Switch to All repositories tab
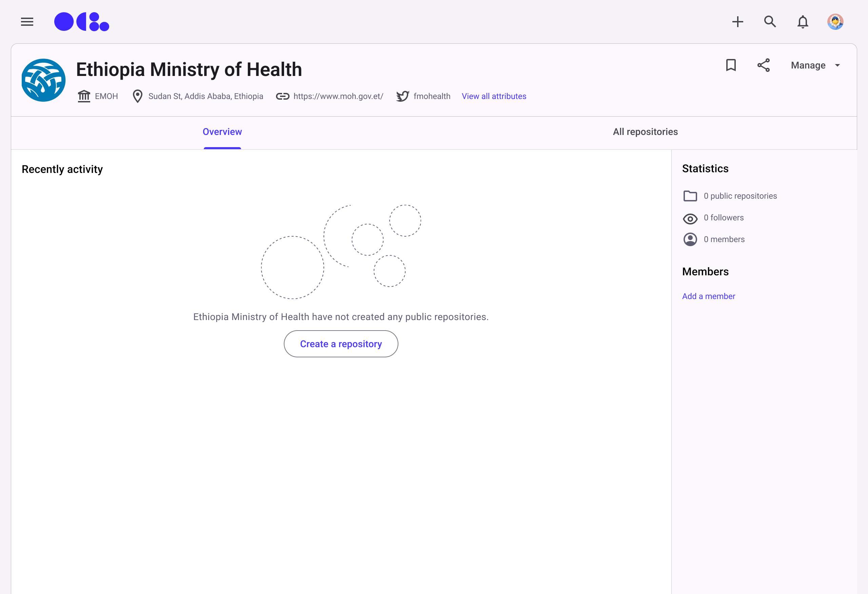Image resolution: width=868 pixels, height=594 pixels. pyautogui.click(x=645, y=132)
